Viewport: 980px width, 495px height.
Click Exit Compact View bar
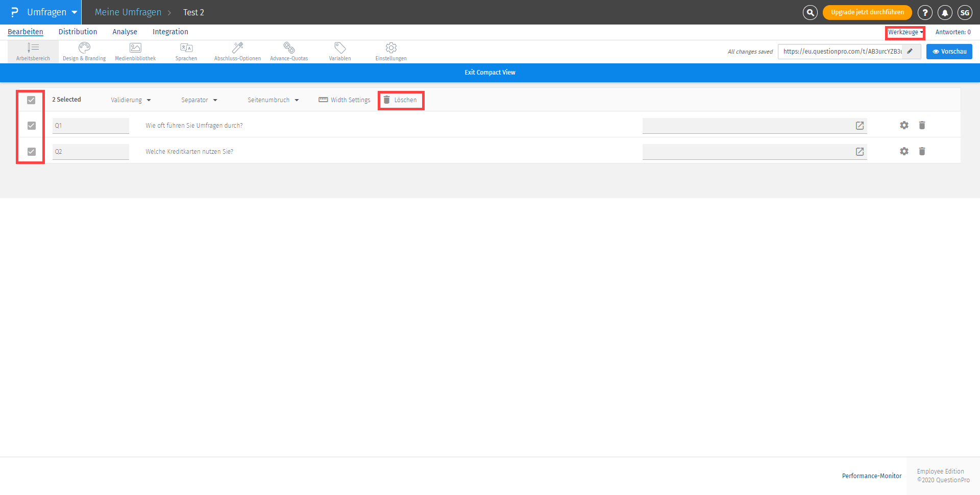[x=490, y=73]
